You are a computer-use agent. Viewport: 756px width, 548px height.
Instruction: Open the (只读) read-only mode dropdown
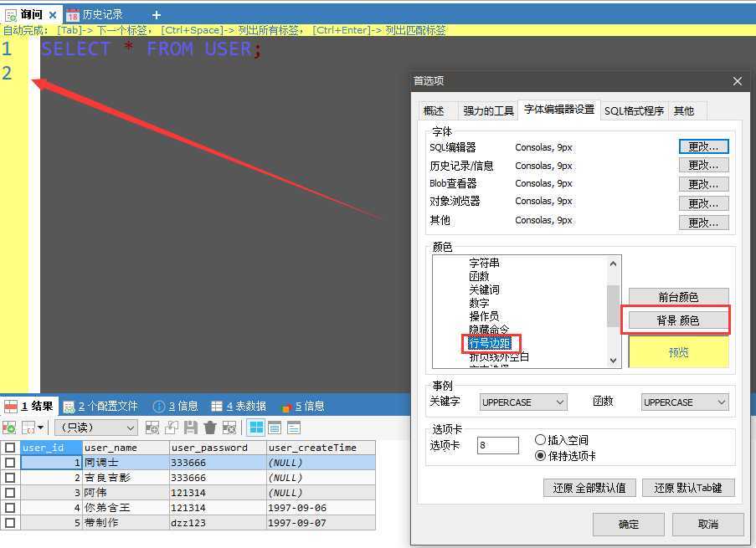point(96,428)
